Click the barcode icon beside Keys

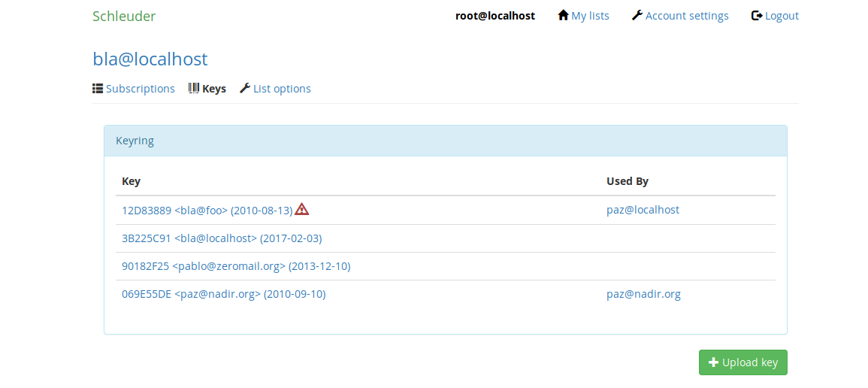[194, 88]
